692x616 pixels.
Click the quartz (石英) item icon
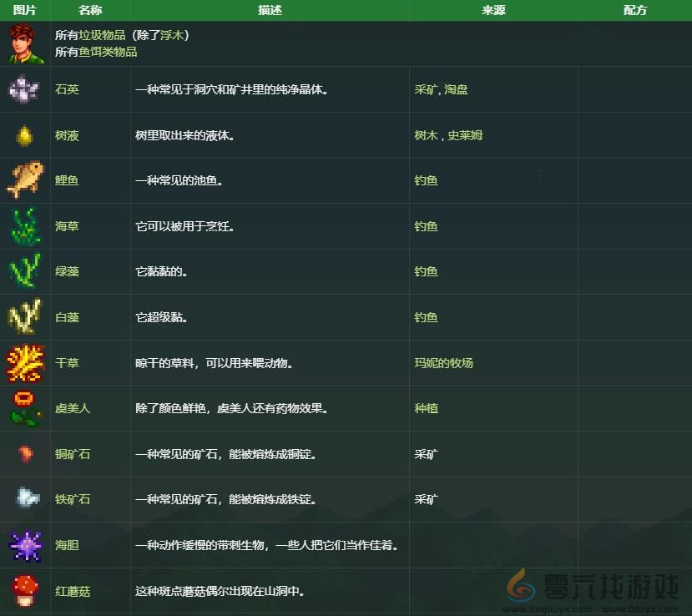pos(24,89)
